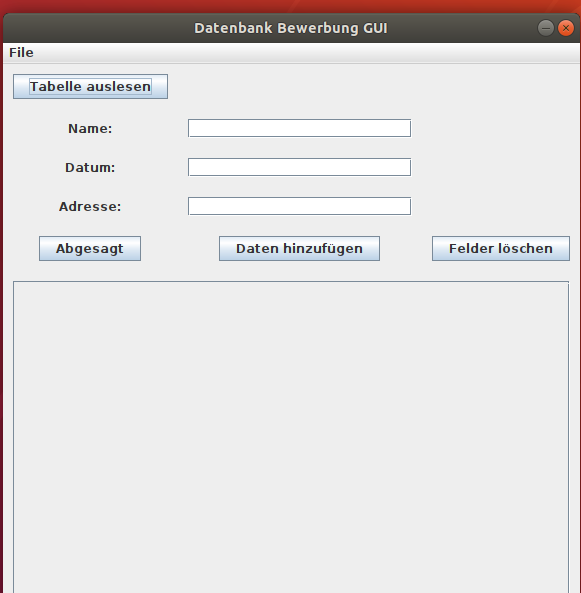Place cursor in the Adresse field
Image resolution: width=581 pixels, height=593 pixels.
click(x=299, y=206)
